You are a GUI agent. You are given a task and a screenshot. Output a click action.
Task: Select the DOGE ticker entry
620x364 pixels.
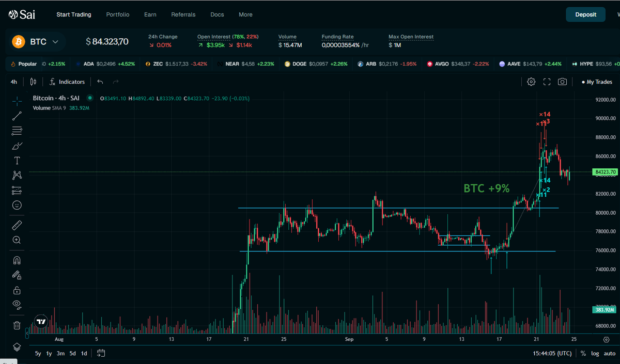(316, 64)
